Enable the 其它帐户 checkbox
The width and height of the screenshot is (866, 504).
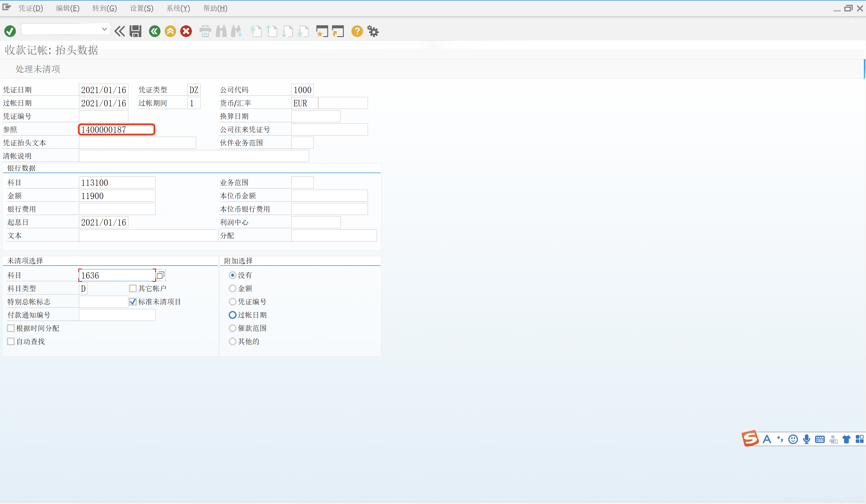(133, 288)
